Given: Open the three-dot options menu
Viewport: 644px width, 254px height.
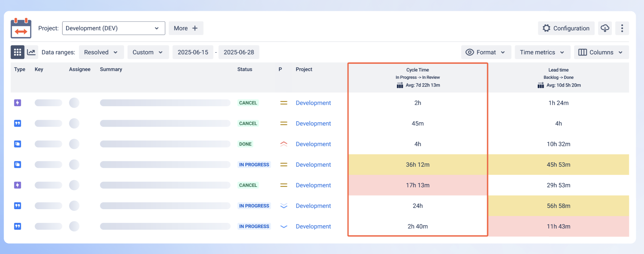Looking at the screenshot, I should click(622, 28).
